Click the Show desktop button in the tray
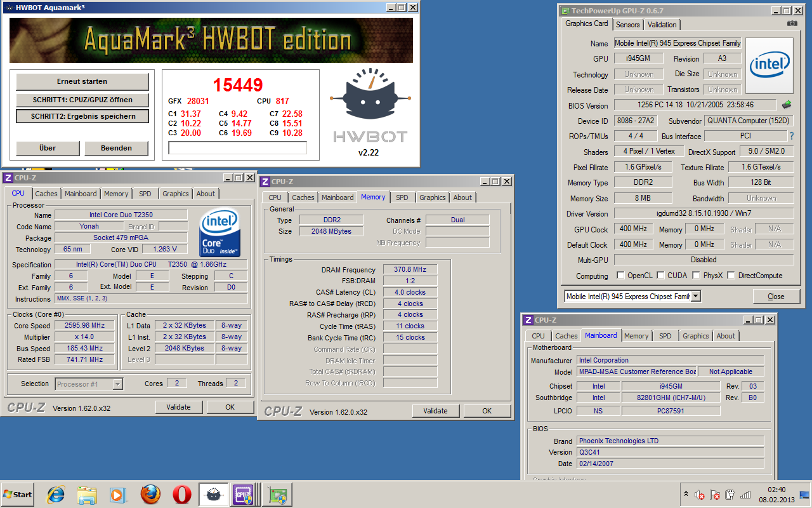The width and height of the screenshot is (812, 508). pyautogui.click(x=804, y=494)
